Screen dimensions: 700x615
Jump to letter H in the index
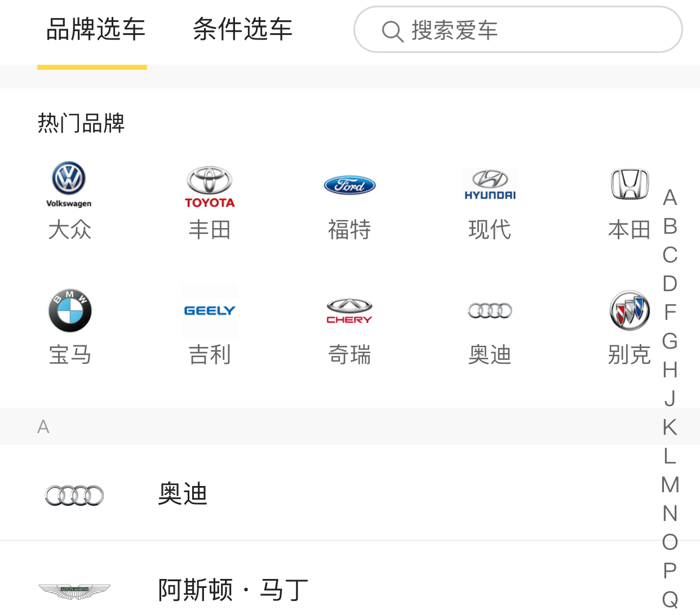[670, 370]
